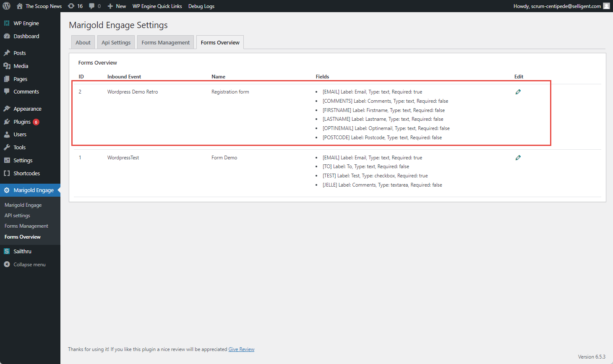
Task: Open Plugins with 6 updates badge
Action: 22,122
